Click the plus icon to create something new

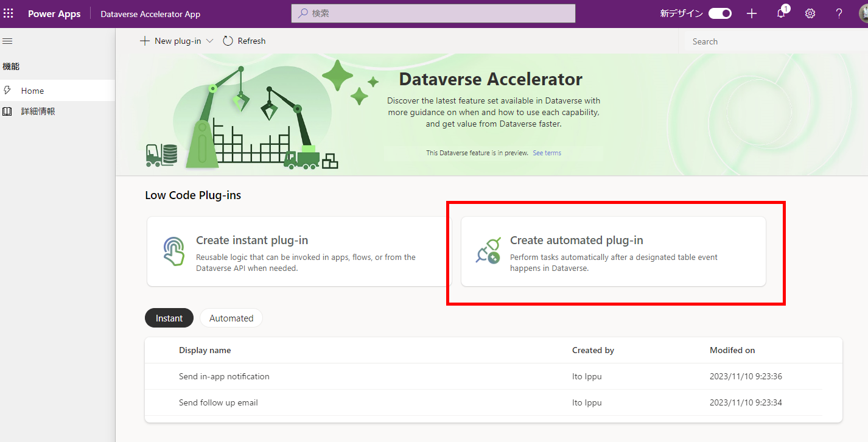point(752,13)
